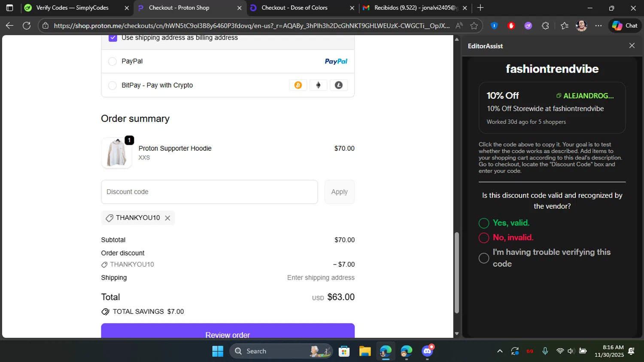The height and width of the screenshot is (362, 644).
Task: Open a new browser tab
Action: [x=480, y=8]
